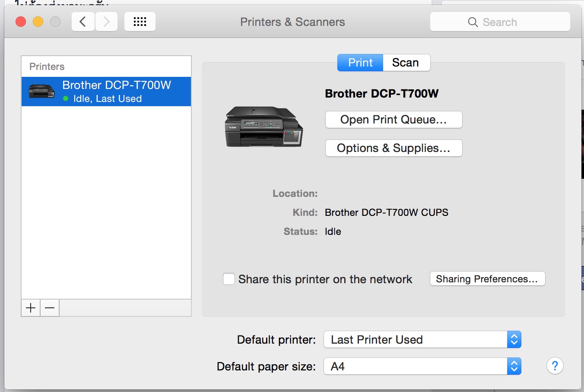Open the Default paper size dropdown
Screen dimensions: 584x392
514,367
